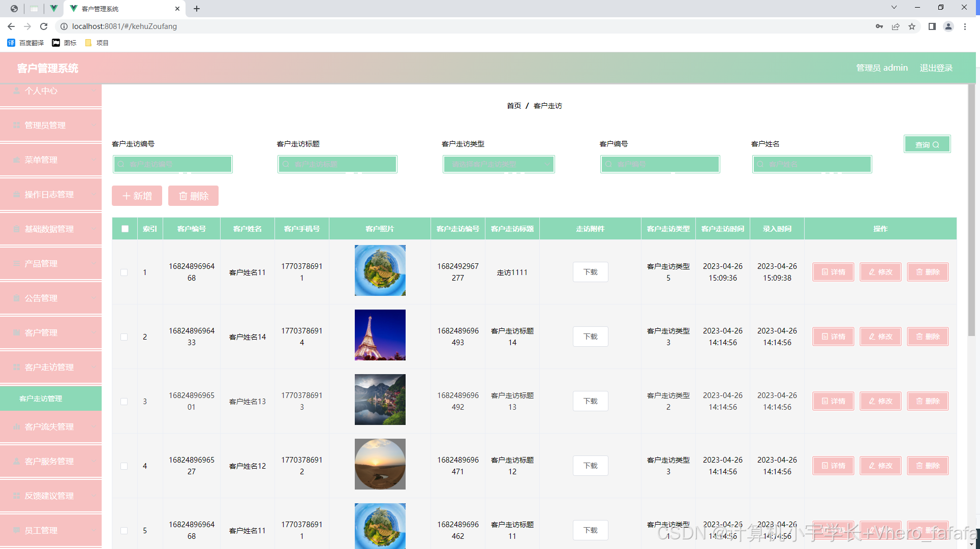
Task: Open the Chrome three-dot menu
Action: coord(965,26)
